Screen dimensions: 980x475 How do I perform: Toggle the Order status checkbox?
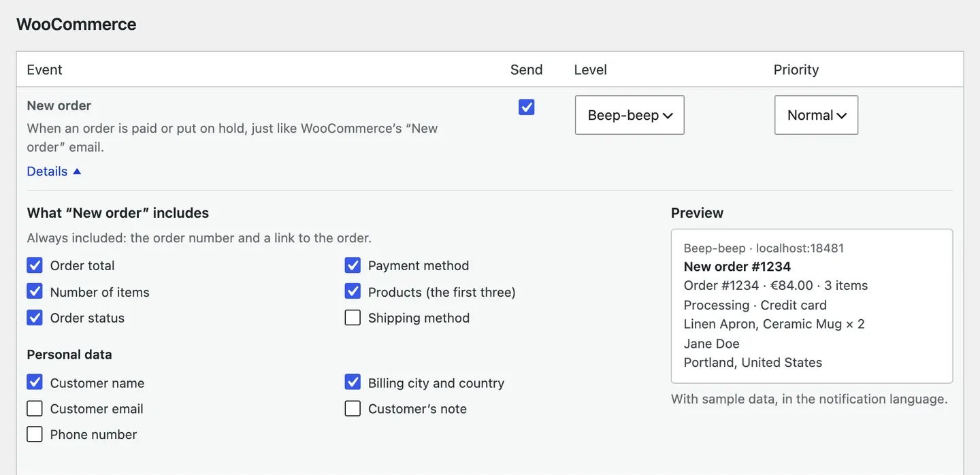pyautogui.click(x=35, y=317)
